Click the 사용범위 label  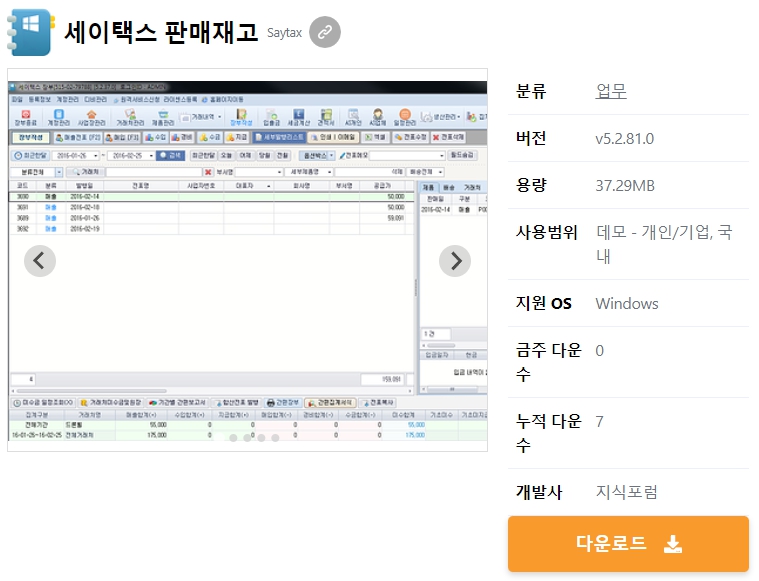click(x=546, y=232)
